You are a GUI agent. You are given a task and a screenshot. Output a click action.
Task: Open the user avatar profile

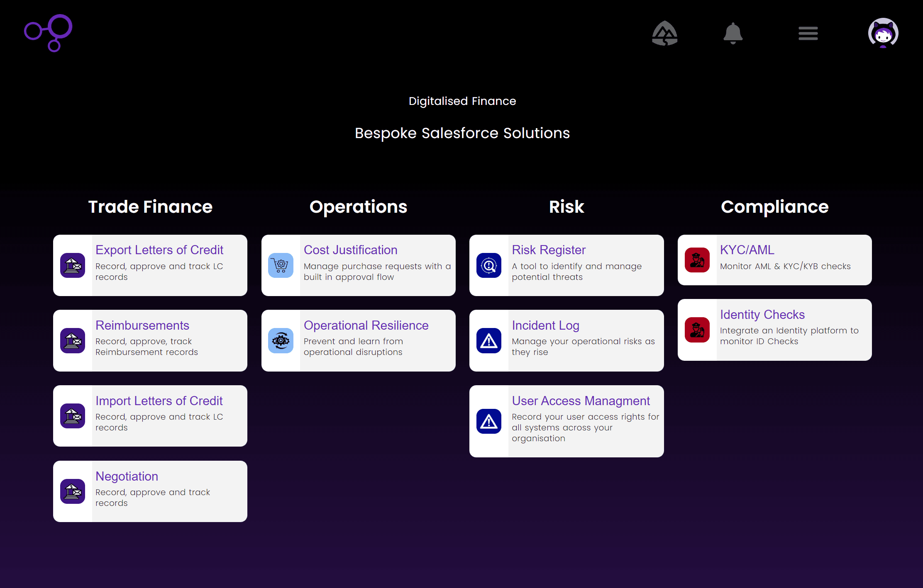click(x=883, y=33)
